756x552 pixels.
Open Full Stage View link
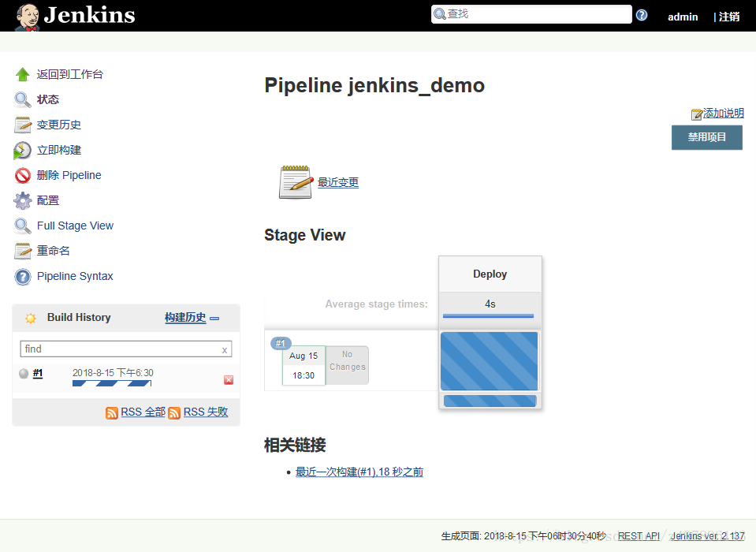click(x=75, y=226)
